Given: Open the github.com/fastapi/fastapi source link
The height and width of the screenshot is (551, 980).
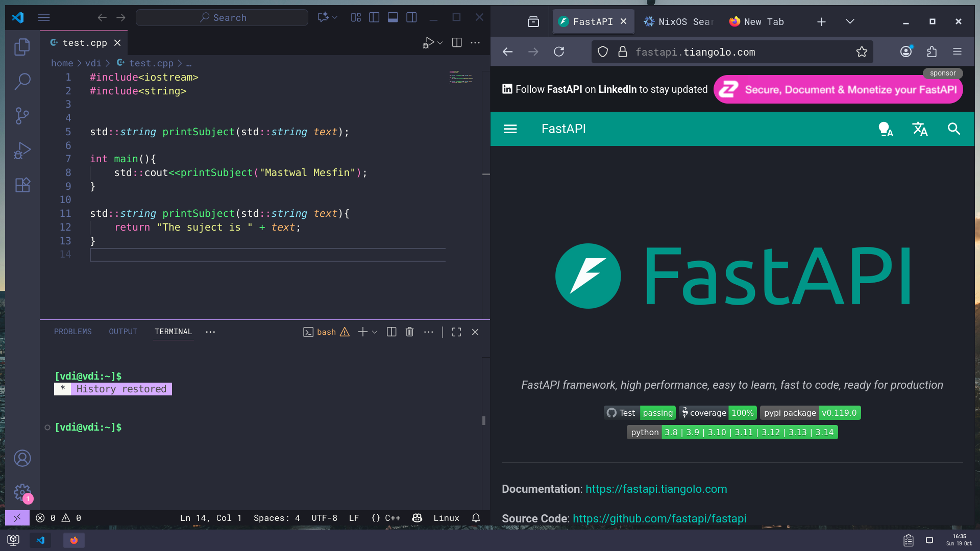Looking at the screenshot, I should pyautogui.click(x=659, y=518).
